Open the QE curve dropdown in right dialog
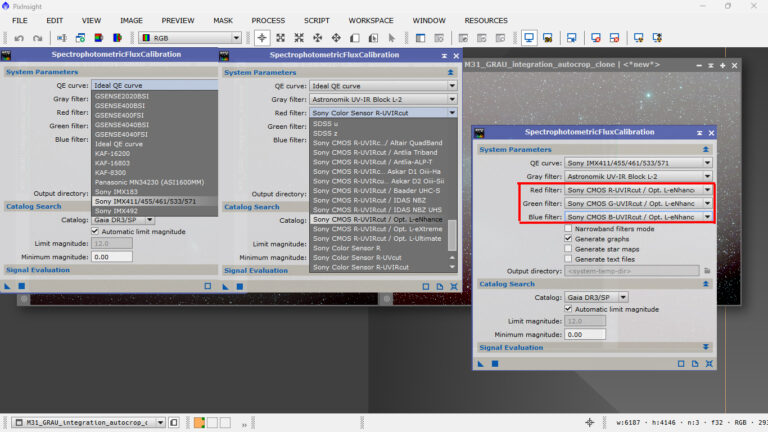 point(639,163)
